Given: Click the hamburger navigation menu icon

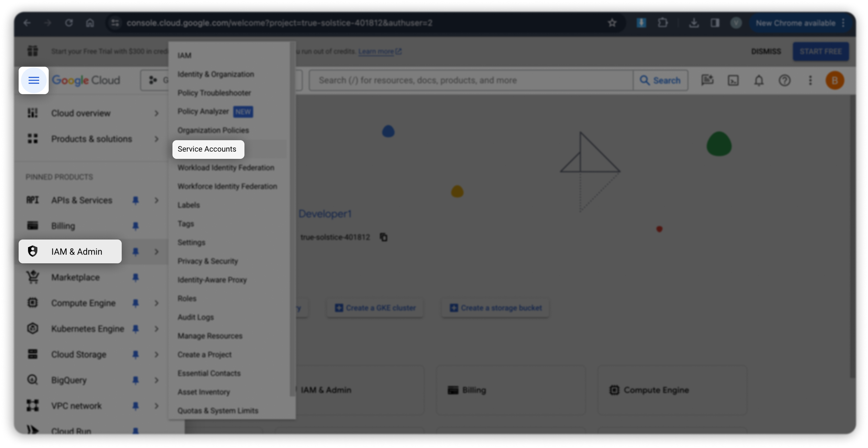Looking at the screenshot, I should point(33,80).
